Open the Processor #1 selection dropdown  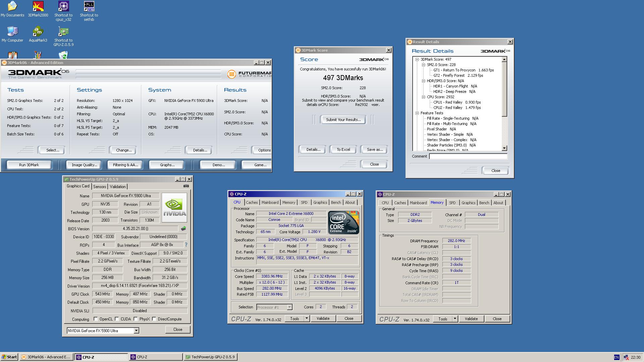289,307
